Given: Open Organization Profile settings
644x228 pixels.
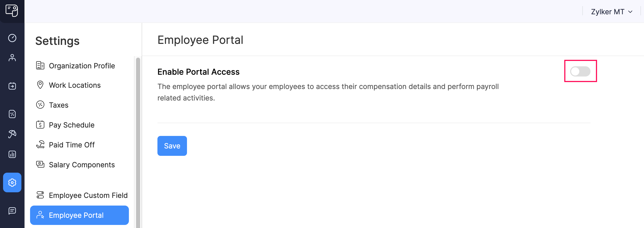Looking at the screenshot, I should point(82,66).
